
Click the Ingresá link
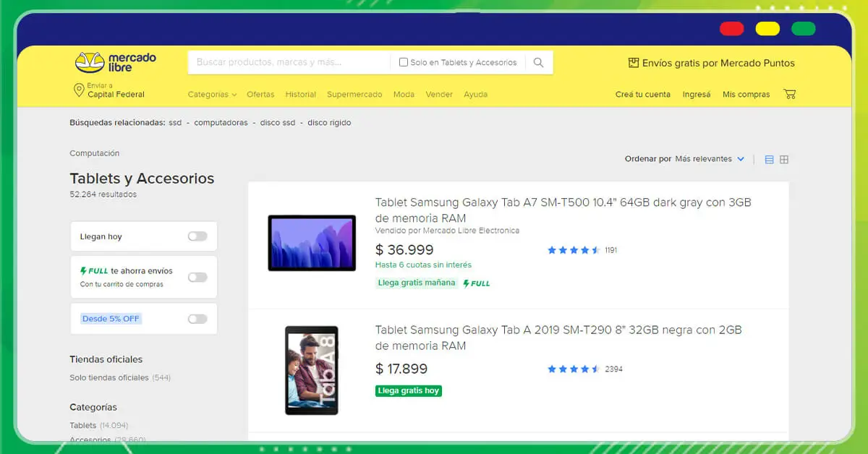697,95
